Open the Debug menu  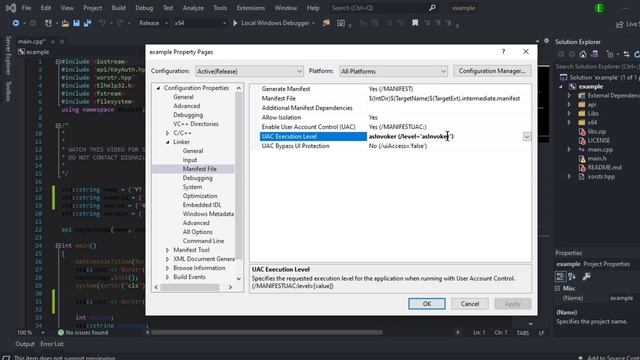[144, 8]
